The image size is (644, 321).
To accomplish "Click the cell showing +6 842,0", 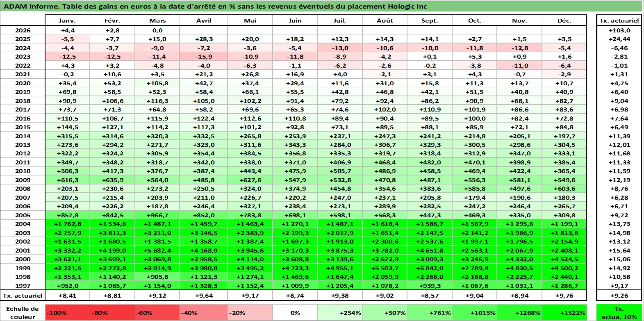I will click(x=430, y=268).
